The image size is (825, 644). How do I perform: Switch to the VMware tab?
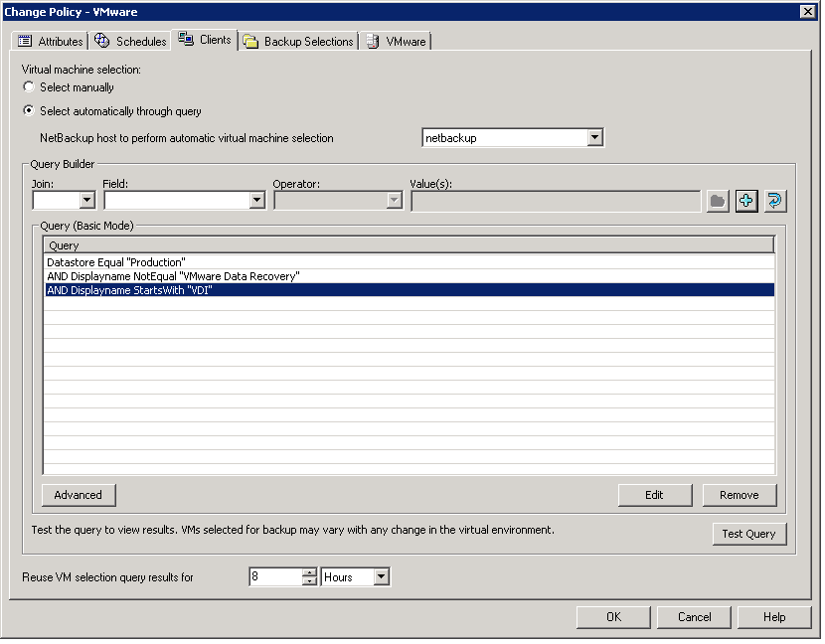396,41
